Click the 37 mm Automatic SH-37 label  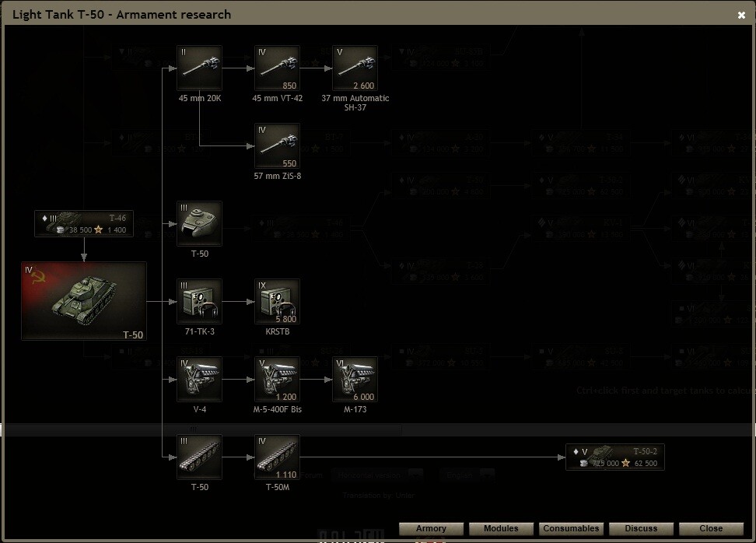(355, 103)
